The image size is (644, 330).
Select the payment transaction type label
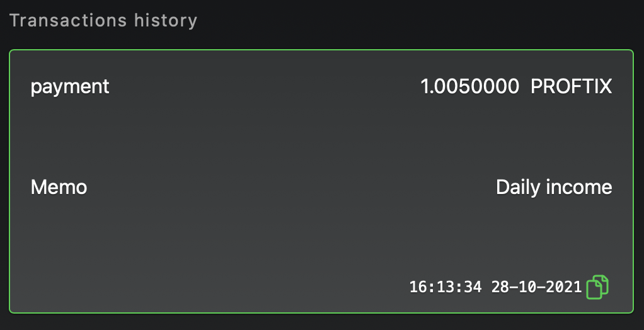[x=70, y=86]
